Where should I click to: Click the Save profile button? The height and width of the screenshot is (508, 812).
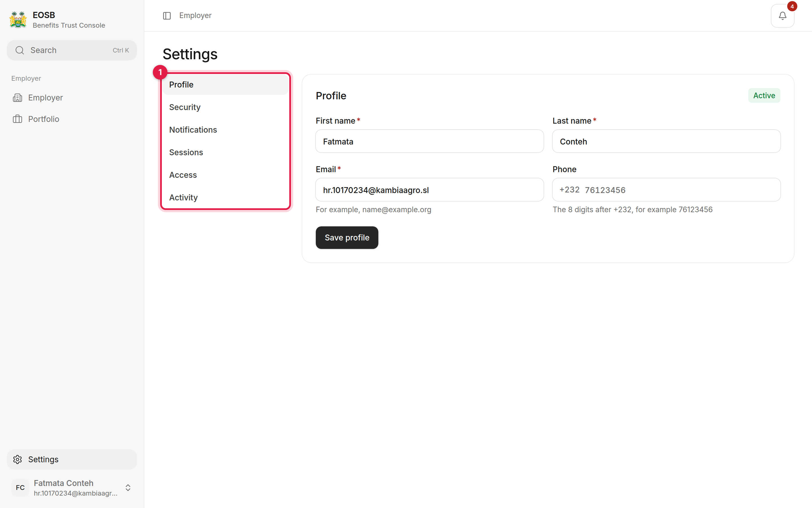point(347,238)
